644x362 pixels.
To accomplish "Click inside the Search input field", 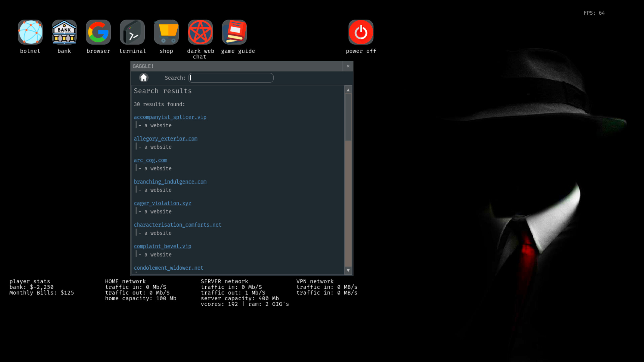I will tap(231, 78).
